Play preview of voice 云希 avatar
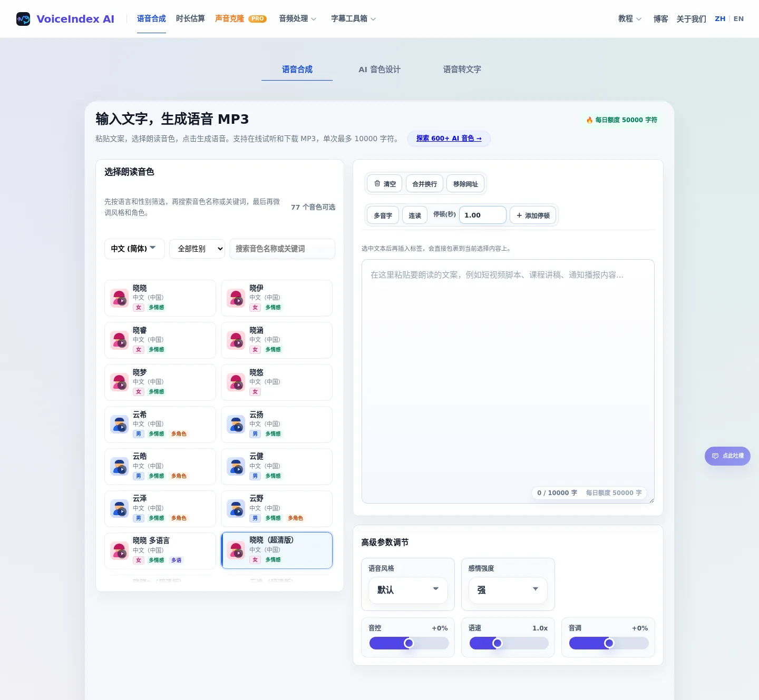Viewport: 759px width, 700px height. pos(120,425)
